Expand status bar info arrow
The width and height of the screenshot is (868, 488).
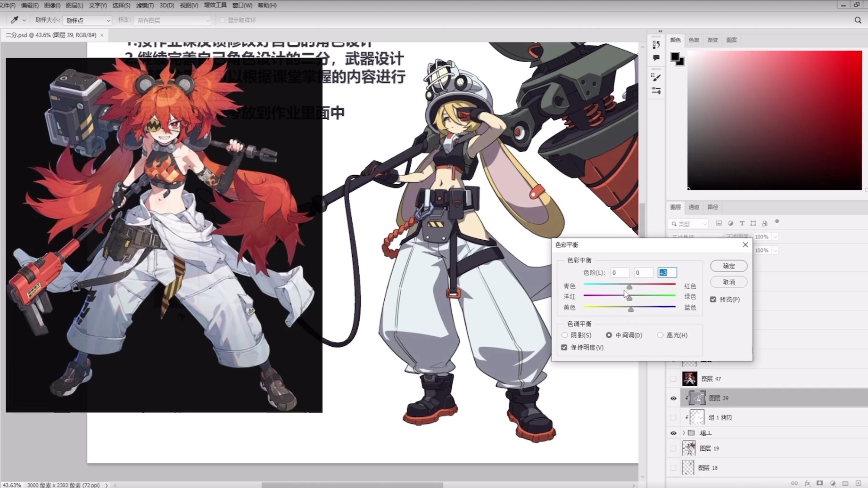(107, 485)
